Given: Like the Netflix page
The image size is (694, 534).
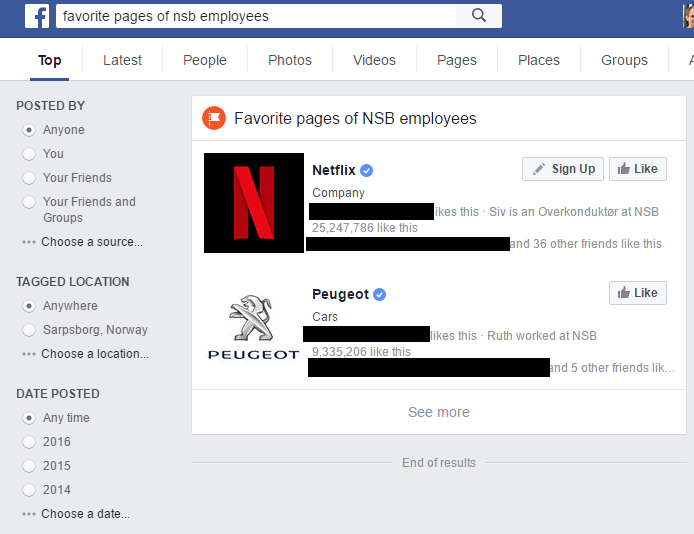Looking at the screenshot, I should (x=637, y=169).
